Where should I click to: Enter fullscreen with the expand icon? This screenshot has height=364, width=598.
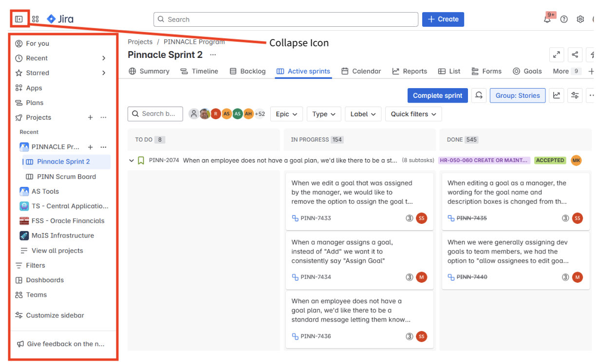pyautogui.click(x=556, y=55)
